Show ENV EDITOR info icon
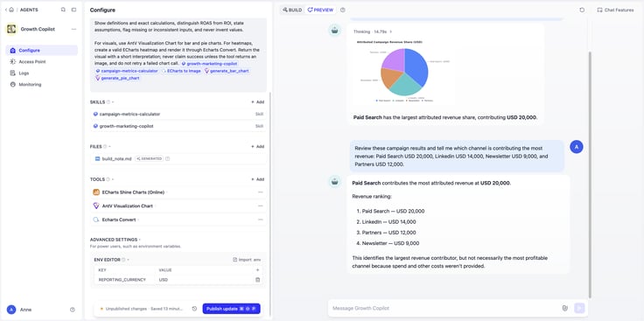Screen dimensions: 644x321 coord(123,260)
